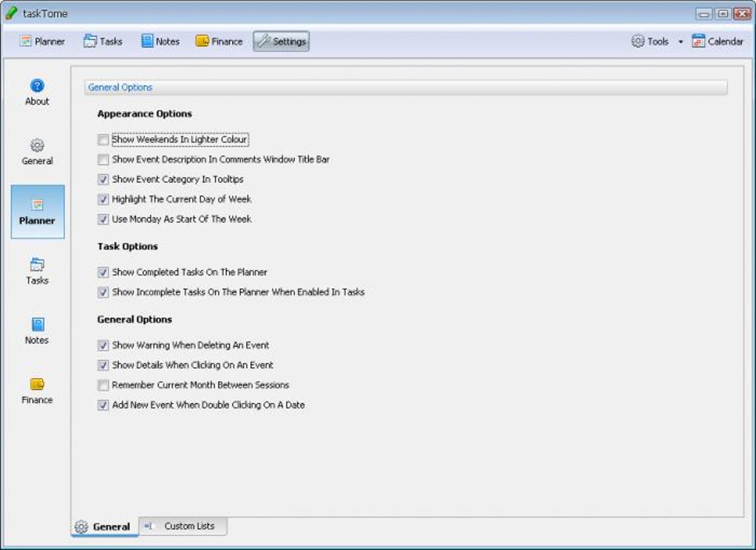Open the Notes sidebar settings
756x550 pixels.
point(37,331)
